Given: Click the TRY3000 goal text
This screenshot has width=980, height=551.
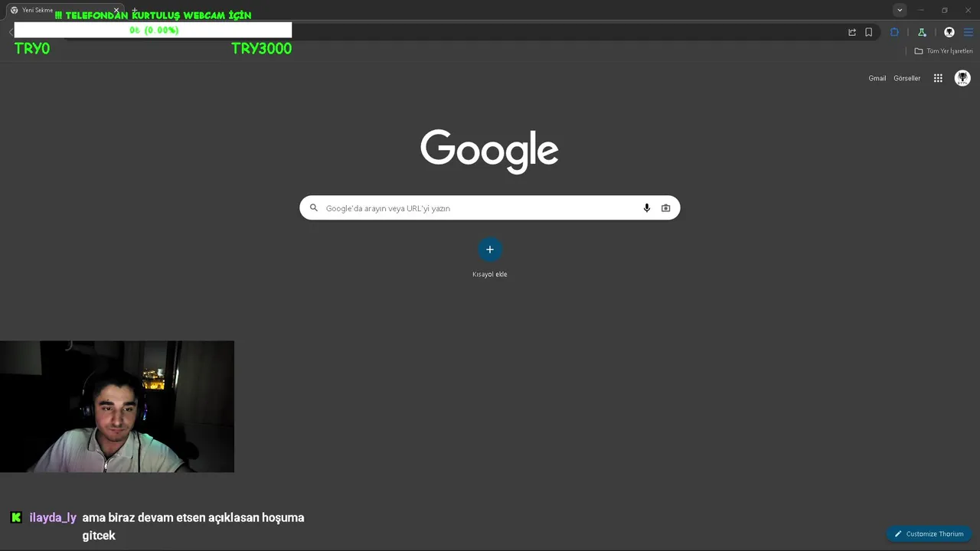Looking at the screenshot, I should click(x=261, y=48).
